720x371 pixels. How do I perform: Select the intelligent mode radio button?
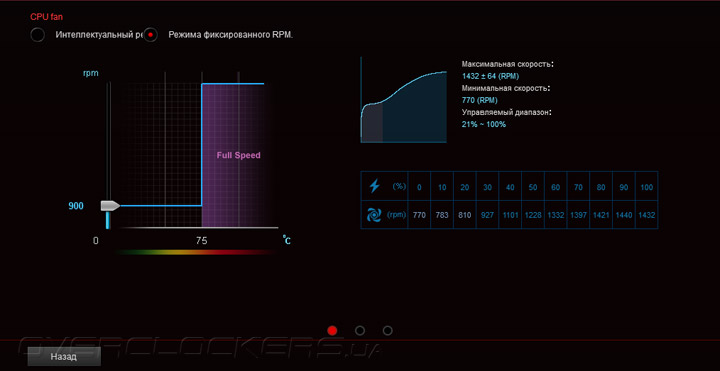pyautogui.click(x=38, y=35)
